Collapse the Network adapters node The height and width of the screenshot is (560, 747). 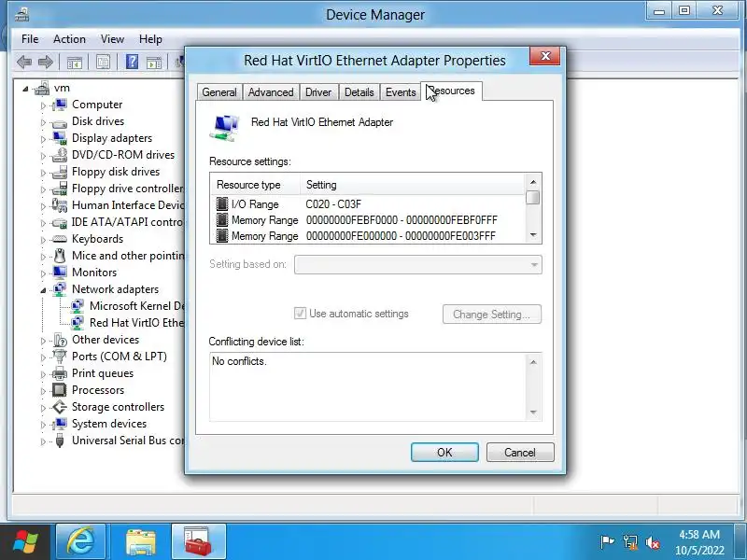[43, 289]
